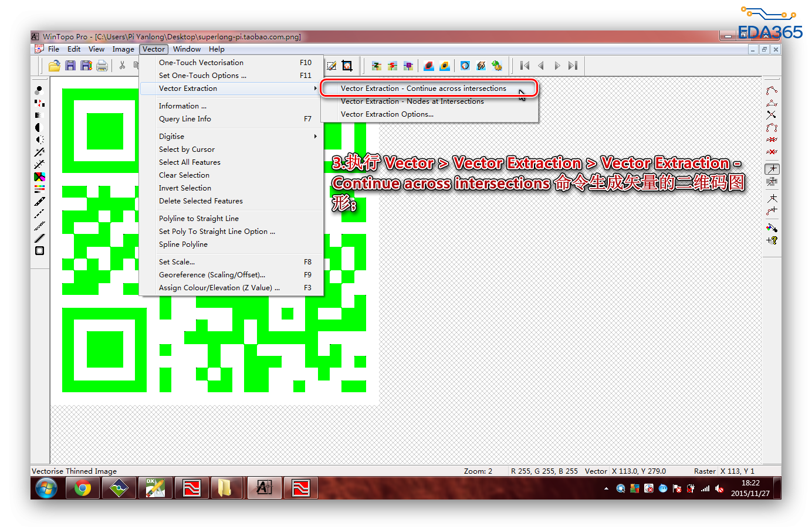812x530 pixels.
Task: Choose Polyline to Straight Line entry
Action: point(231,219)
